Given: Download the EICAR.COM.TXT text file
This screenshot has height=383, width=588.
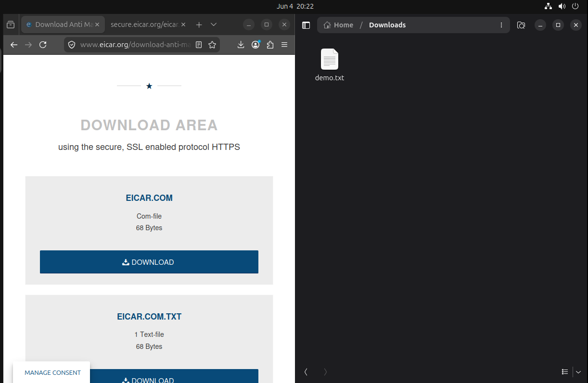Looking at the screenshot, I should pyautogui.click(x=149, y=376).
